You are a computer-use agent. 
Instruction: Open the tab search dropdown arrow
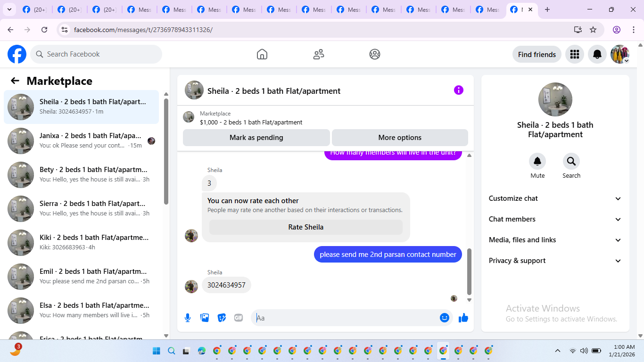[x=9, y=9]
